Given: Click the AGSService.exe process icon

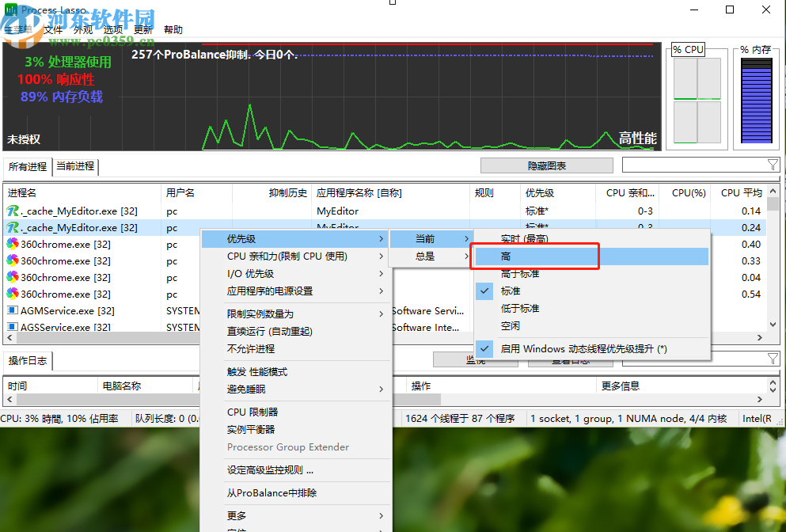Looking at the screenshot, I should click(13, 327).
